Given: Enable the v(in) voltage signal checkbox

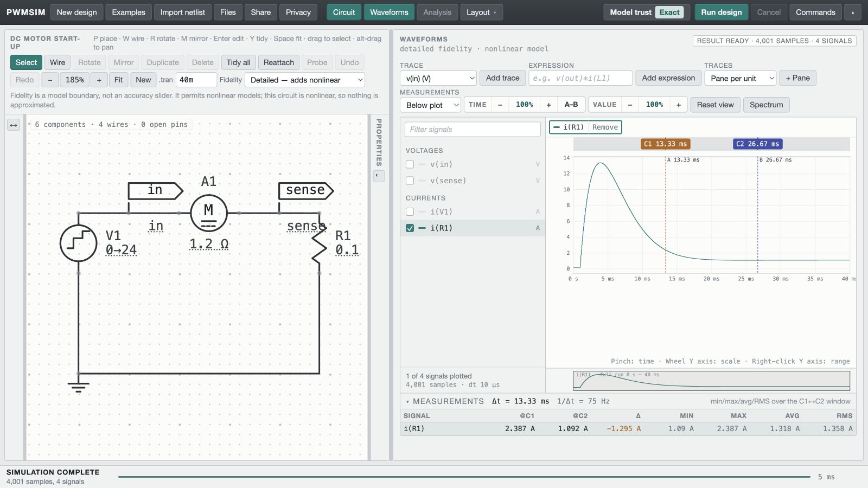Looking at the screenshot, I should (x=410, y=164).
